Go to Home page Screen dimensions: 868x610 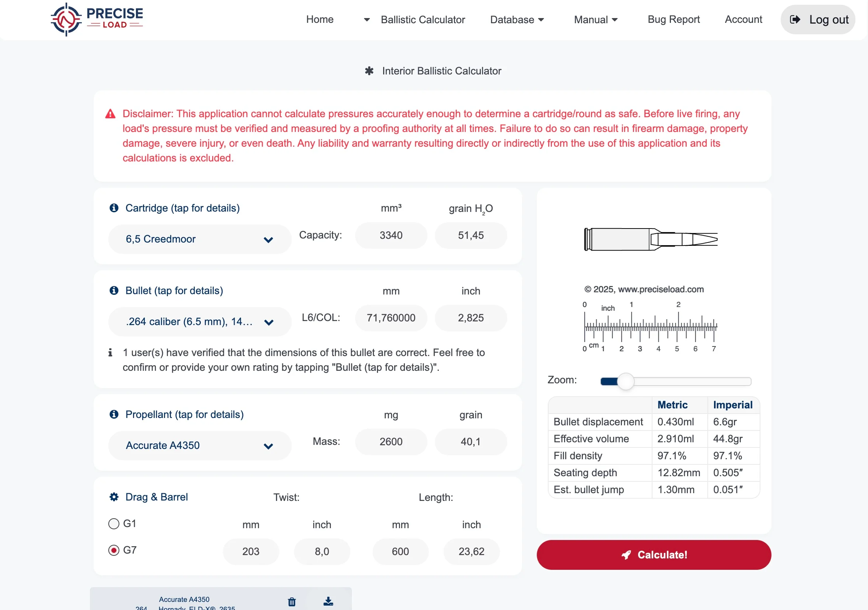(x=320, y=20)
